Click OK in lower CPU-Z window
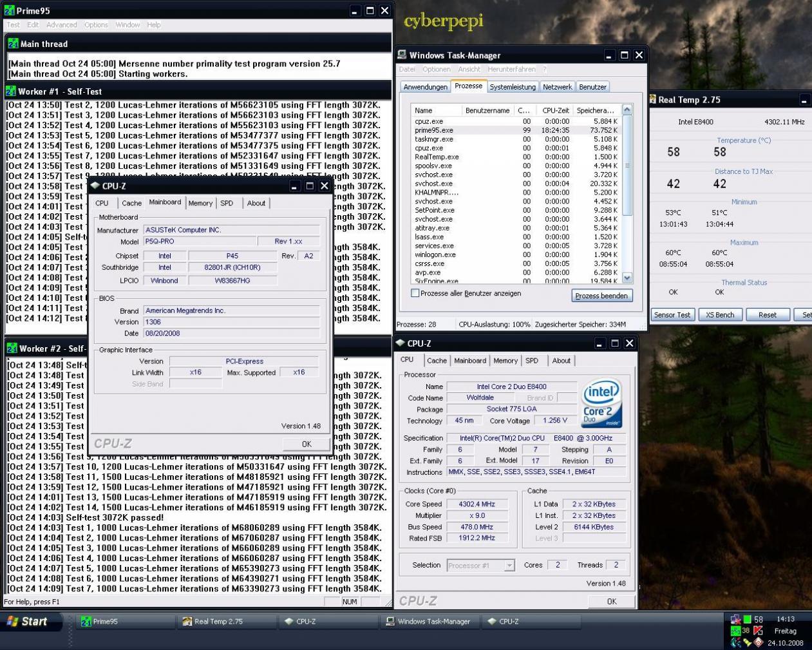This screenshot has width=812, height=650. tap(612, 601)
